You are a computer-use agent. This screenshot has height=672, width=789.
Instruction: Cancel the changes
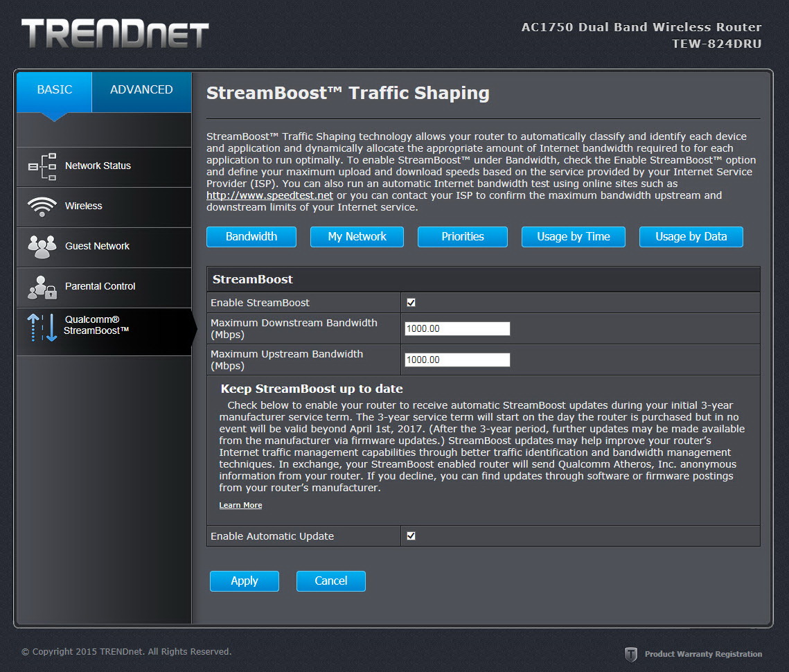(x=330, y=581)
